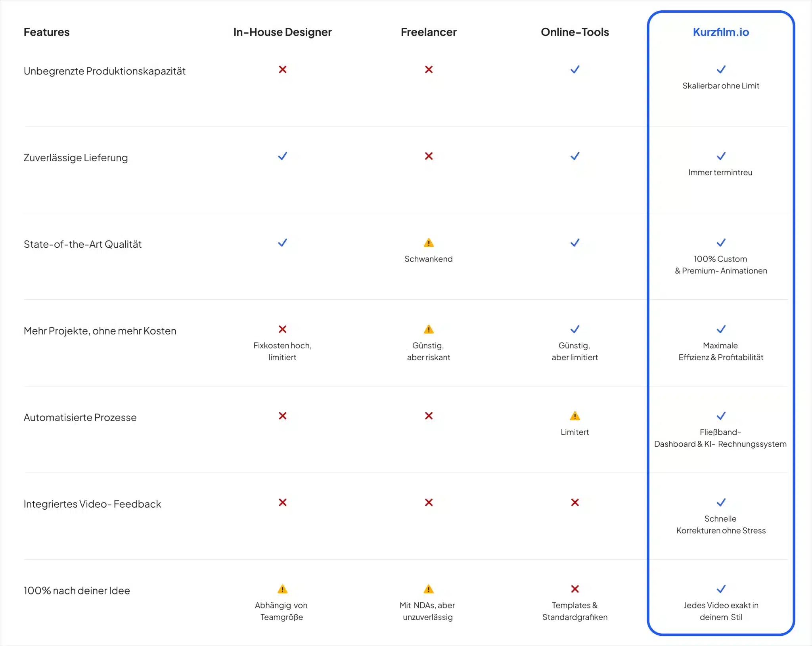812x646 pixels.
Task: Click the 'Dashboard & KI- Rechnungssystem' text
Action: pyautogui.click(x=720, y=444)
